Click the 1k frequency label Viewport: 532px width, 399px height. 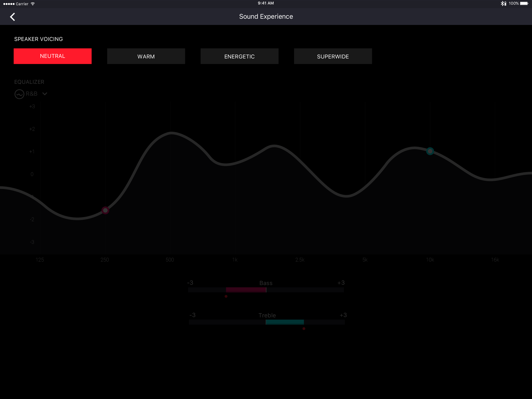click(235, 260)
